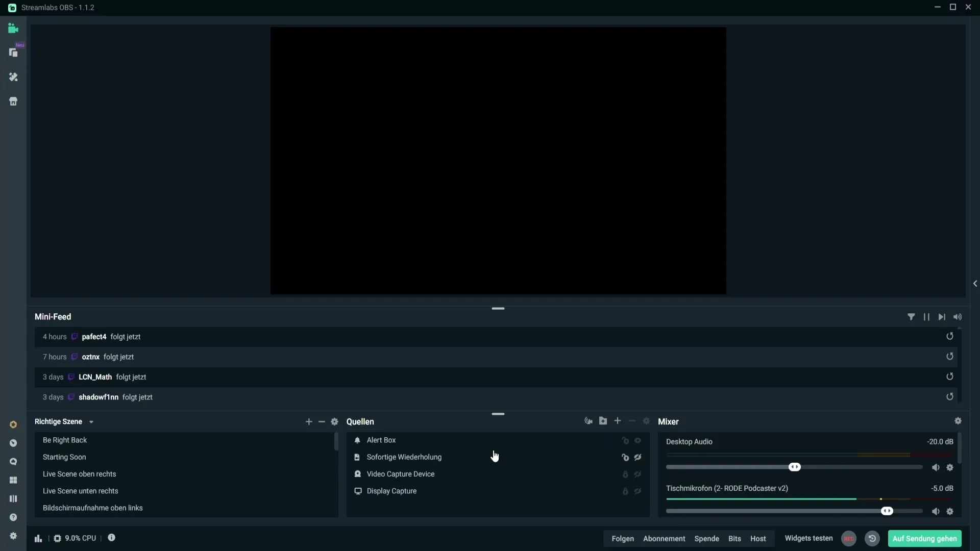Open the dashboard icon in the lower sidebar

pyautogui.click(x=13, y=443)
